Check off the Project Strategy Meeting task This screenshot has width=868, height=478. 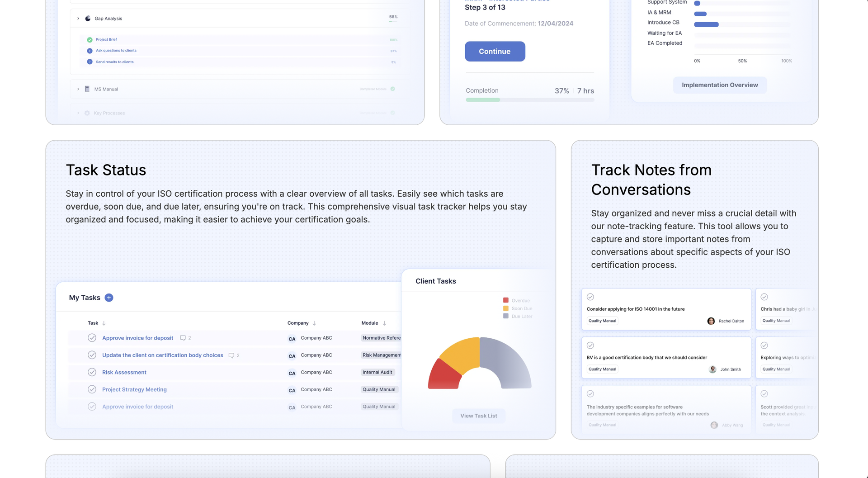tap(92, 389)
